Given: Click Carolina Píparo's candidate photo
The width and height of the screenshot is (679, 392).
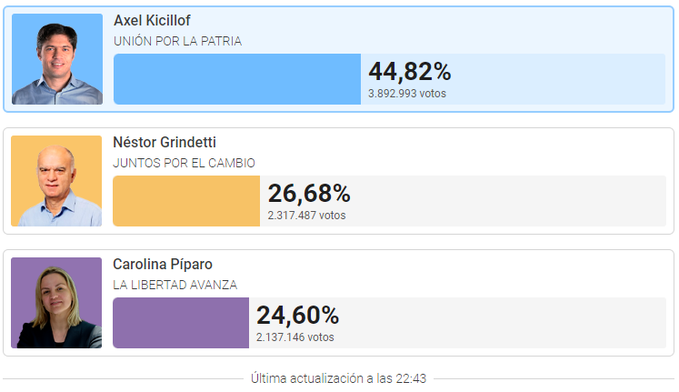Looking at the screenshot, I should pyautogui.click(x=56, y=303).
